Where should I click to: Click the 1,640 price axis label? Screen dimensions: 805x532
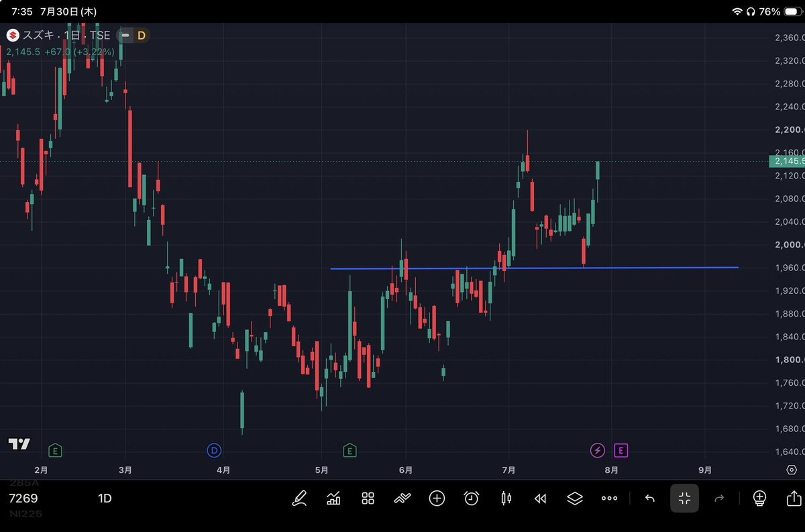coord(788,451)
